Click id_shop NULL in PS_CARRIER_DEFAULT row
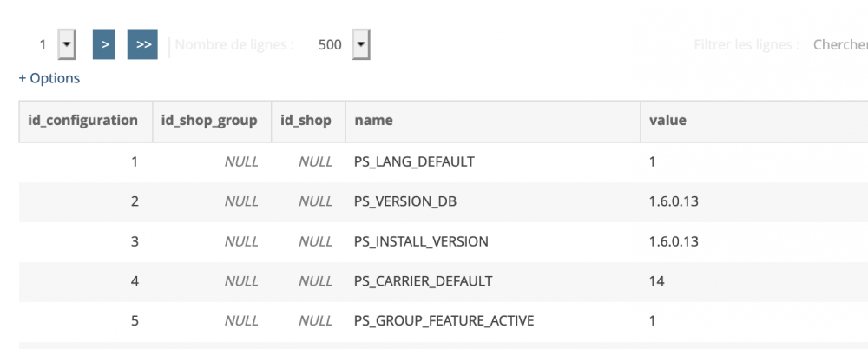 [316, 281]
